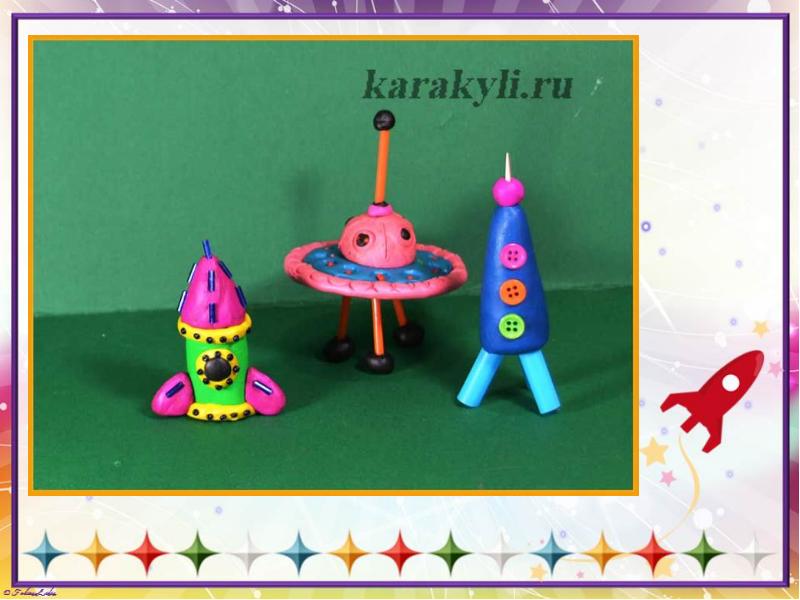Select the pink dome of the flying saucer

pos(375,242)
